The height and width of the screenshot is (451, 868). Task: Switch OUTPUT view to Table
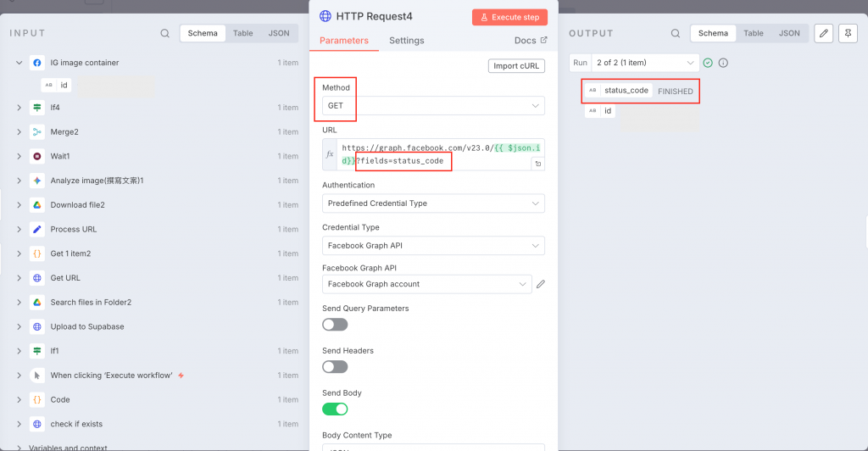[754, 33]
